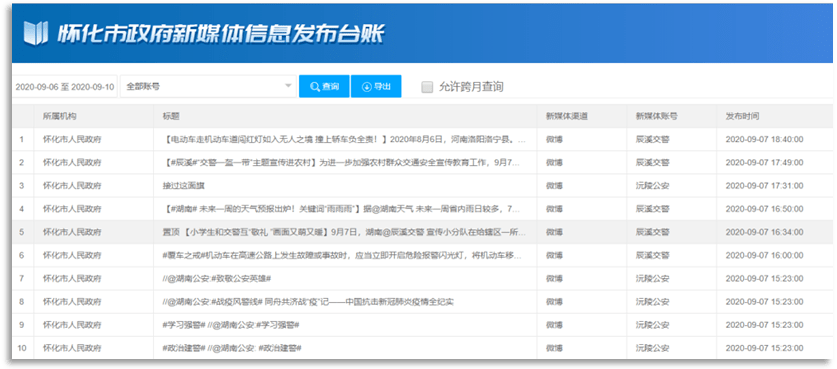This screenshot has width=837, height=369.
Task: Click the 标题 column header
Action: click(x=171, y=116)
